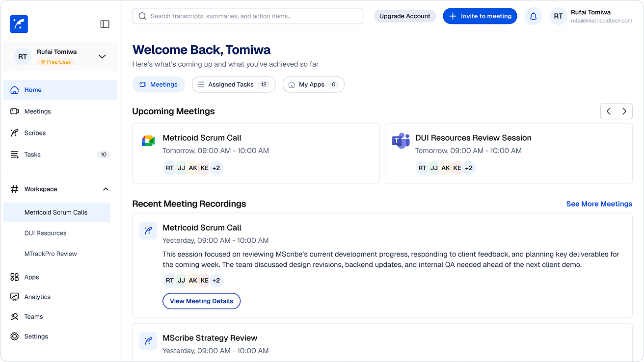
Task: Click View Meeting Details button
Action: click(x=201, y=301)
